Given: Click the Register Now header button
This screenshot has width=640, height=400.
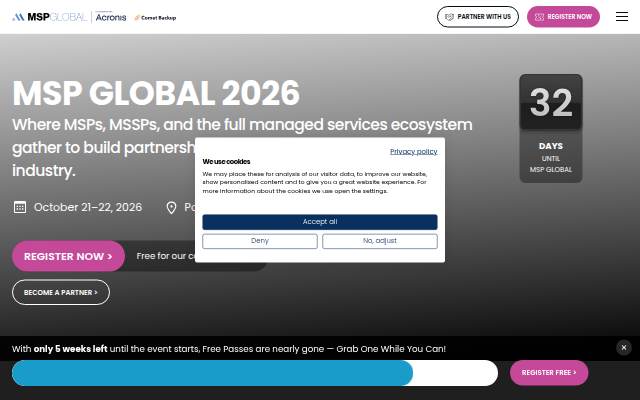Looking at the screenshot, I should [x=563, y=17].
